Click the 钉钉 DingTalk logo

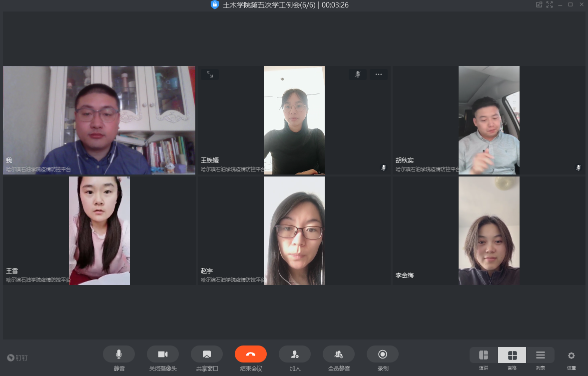click(17, 357)
